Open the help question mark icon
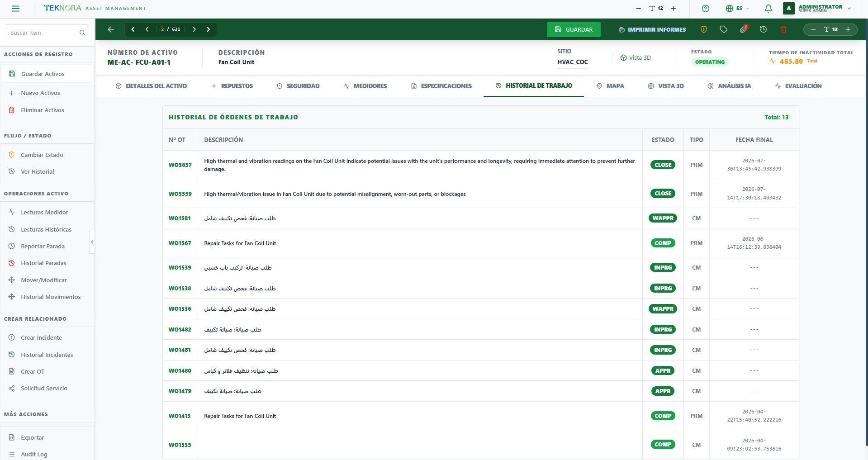 [x=705, y=9]
